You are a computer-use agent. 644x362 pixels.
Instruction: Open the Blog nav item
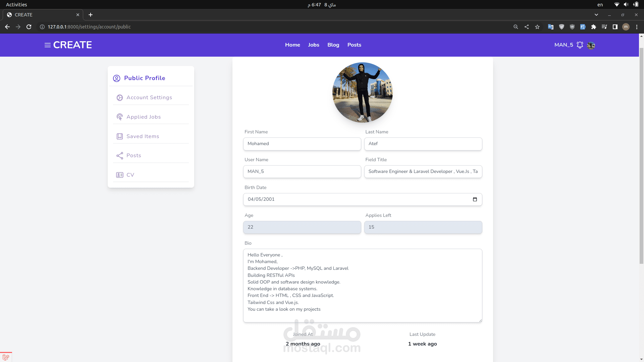click(333, 45)
